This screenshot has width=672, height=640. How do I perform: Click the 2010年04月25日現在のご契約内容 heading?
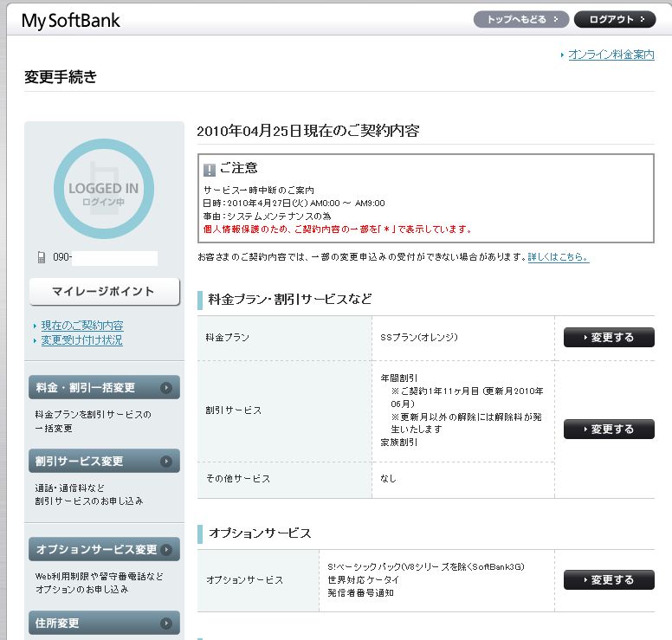[307, 131]
